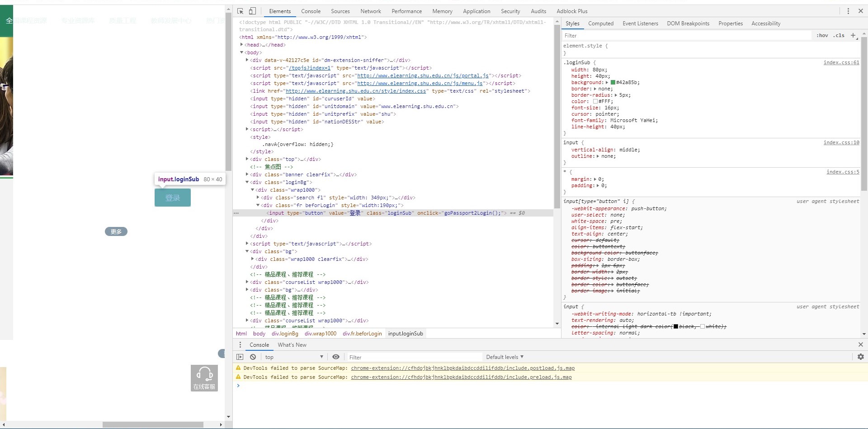Viewport: 868px width, 429px height.
Task: Open the index.css:5 source link
Action: pyautogui.click(x=843, y=172)
